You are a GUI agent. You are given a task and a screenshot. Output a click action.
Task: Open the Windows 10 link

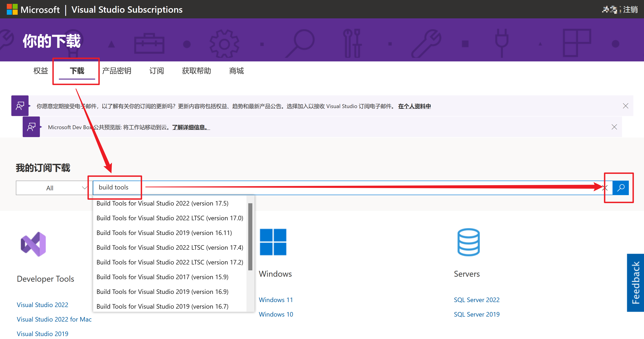tap(276, 314)
